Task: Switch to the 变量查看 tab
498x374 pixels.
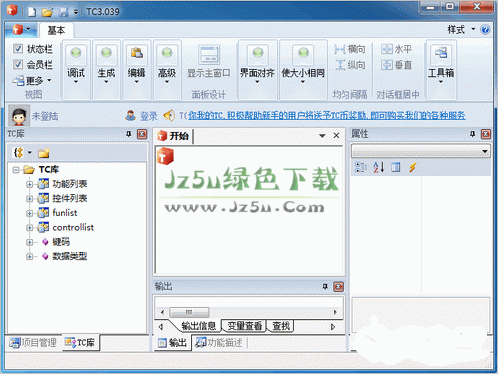Action: [245, 326]
